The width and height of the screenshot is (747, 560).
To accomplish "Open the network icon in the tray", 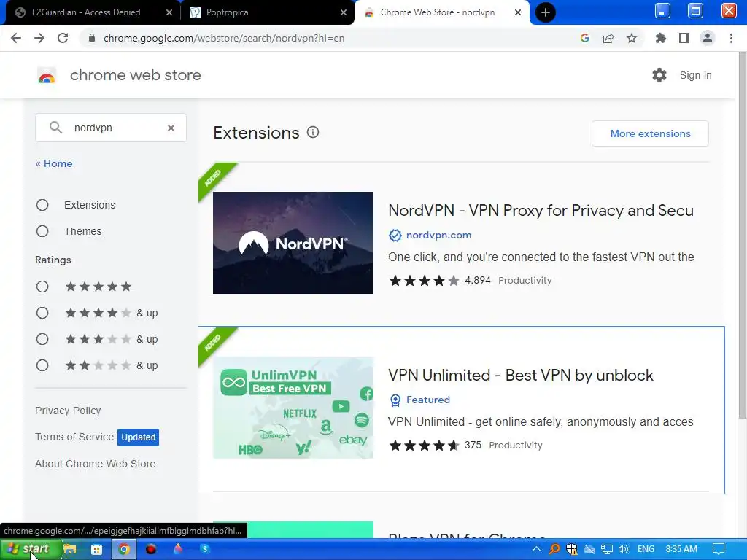I will pyautogui.click(x=606, y=549).
